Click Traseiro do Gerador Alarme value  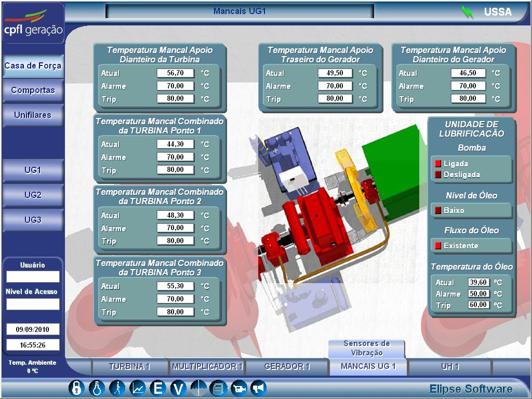335,86
